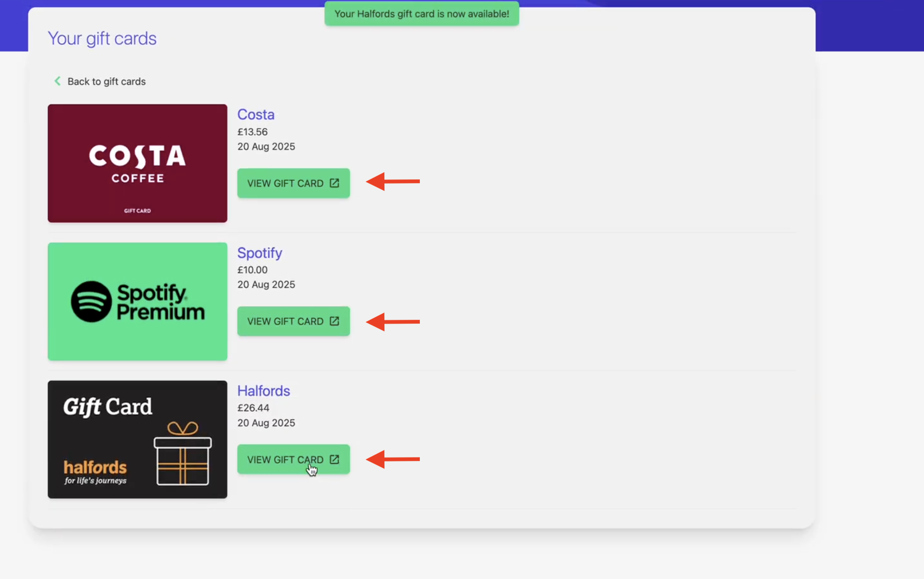Click the Halfords £26.44 amount text
Screen dimensions: 924x579
(x=253, y=408)
